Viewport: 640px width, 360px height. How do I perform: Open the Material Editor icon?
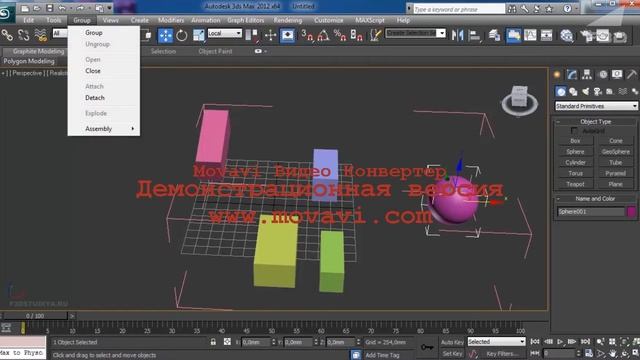click(x=567, y=36)
